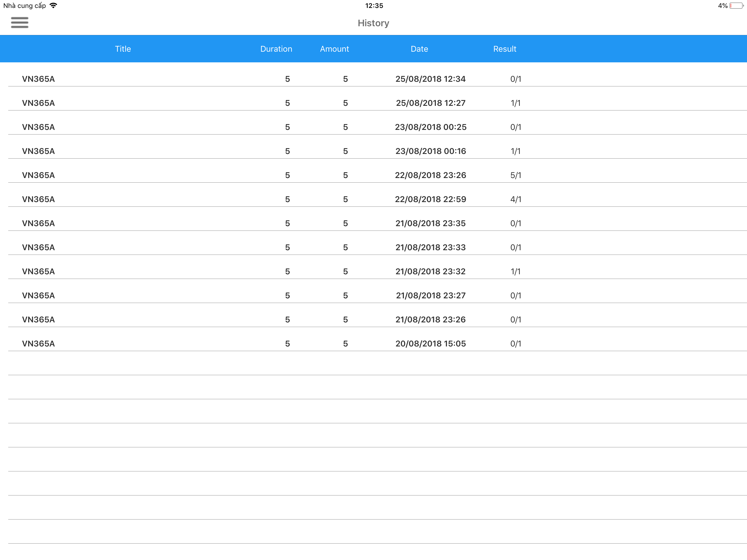Tap the 12:35 status bar clock

click(374, 6)
